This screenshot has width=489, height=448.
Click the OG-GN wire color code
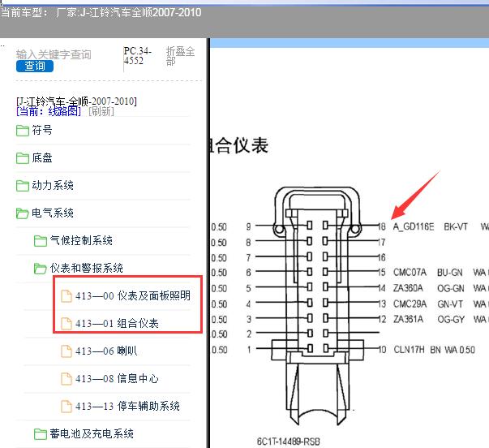coord(451,288)
